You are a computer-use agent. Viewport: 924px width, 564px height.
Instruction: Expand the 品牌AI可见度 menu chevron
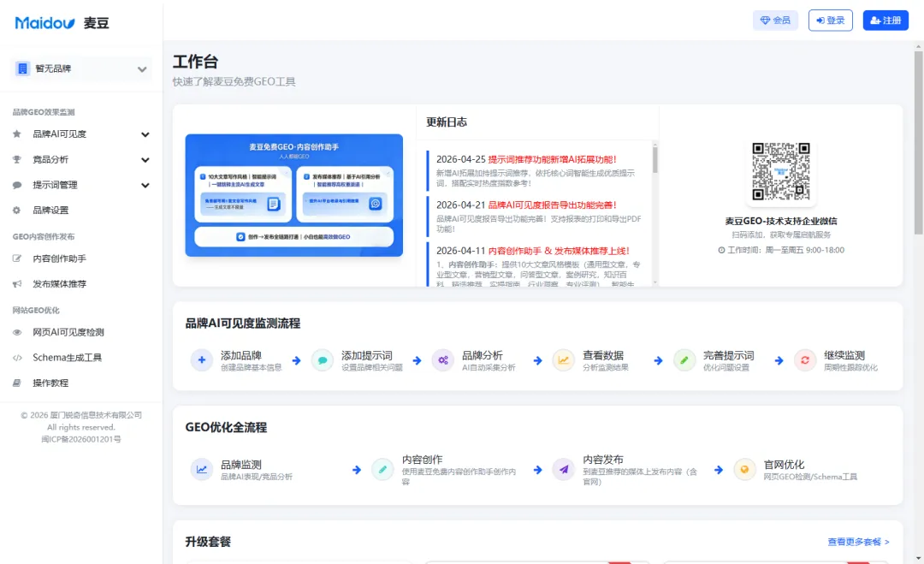[x=145, y=134]
